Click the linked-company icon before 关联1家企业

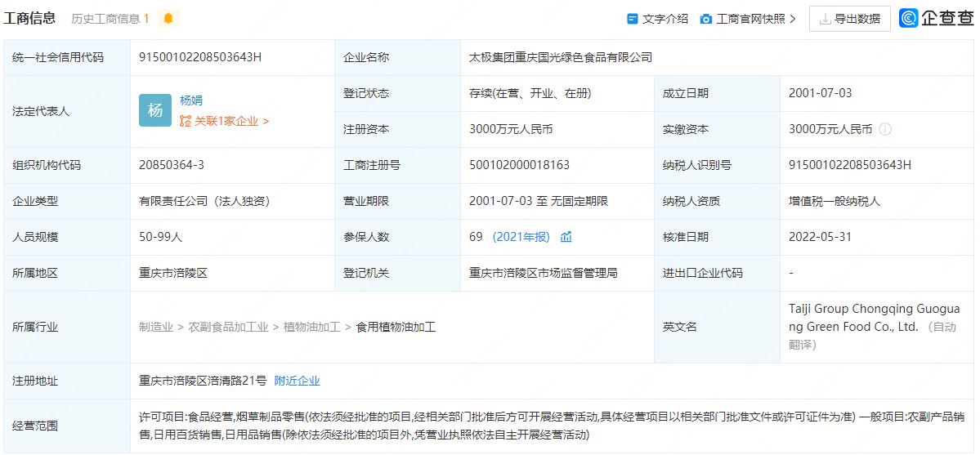(x=186, y=122)
